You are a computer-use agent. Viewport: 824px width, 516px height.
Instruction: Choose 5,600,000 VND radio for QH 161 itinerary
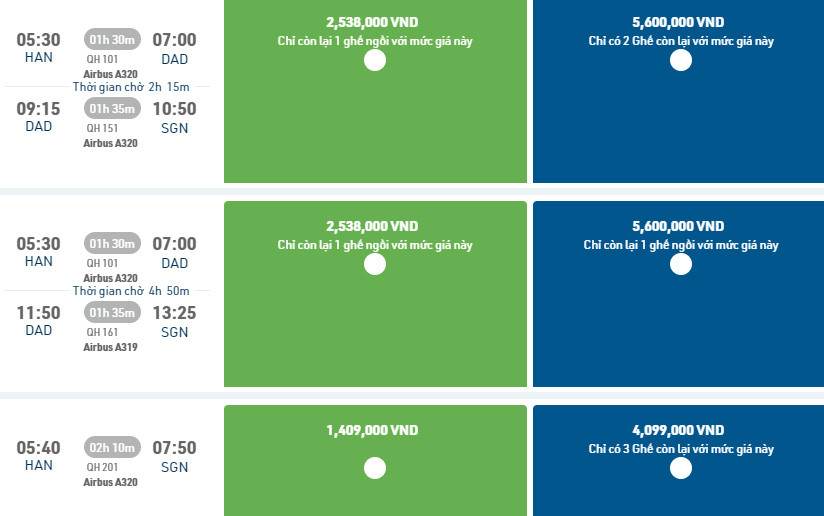681,264
